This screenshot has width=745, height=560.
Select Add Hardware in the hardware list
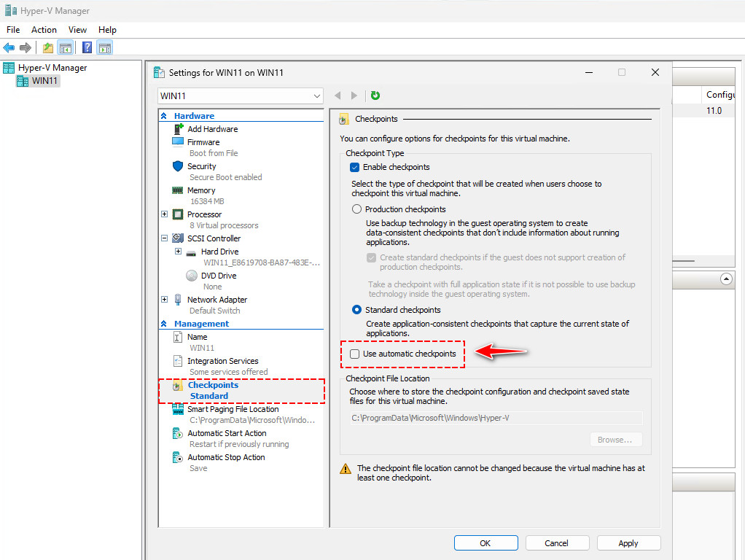(x=212, y=129)
